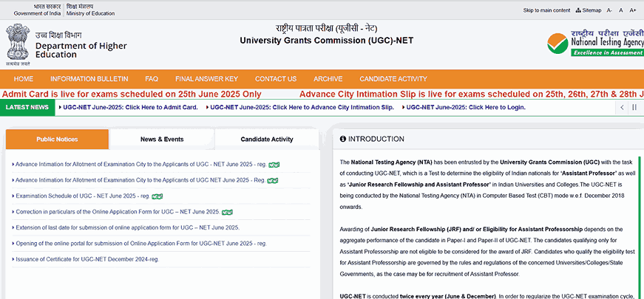This screenshot has width=644, height=299.
Task: Open FINAL ANSWER KEY menu
Action: 206,79
